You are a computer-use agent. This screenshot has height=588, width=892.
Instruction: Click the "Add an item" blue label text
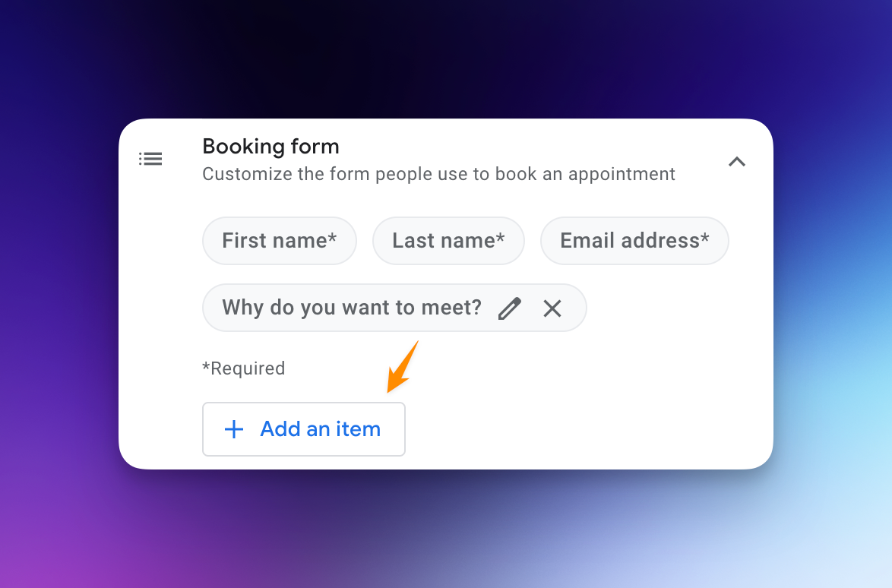321,429
